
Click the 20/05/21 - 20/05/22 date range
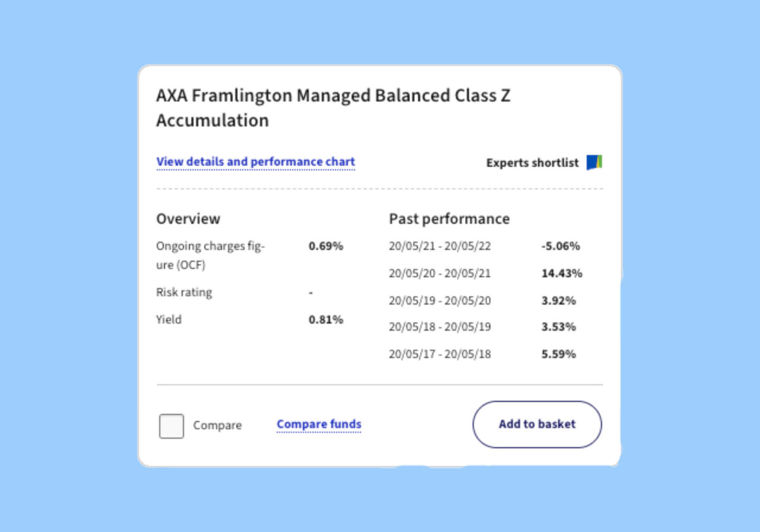440,246
